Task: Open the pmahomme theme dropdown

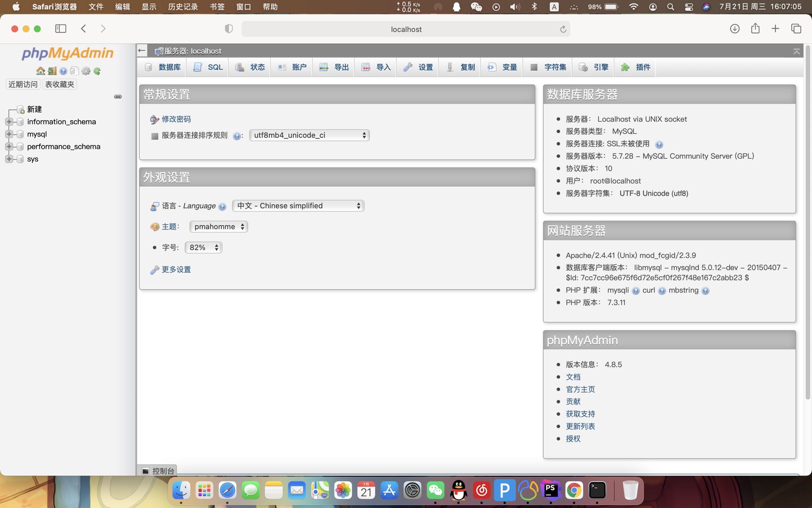Action: pos(219,226)
